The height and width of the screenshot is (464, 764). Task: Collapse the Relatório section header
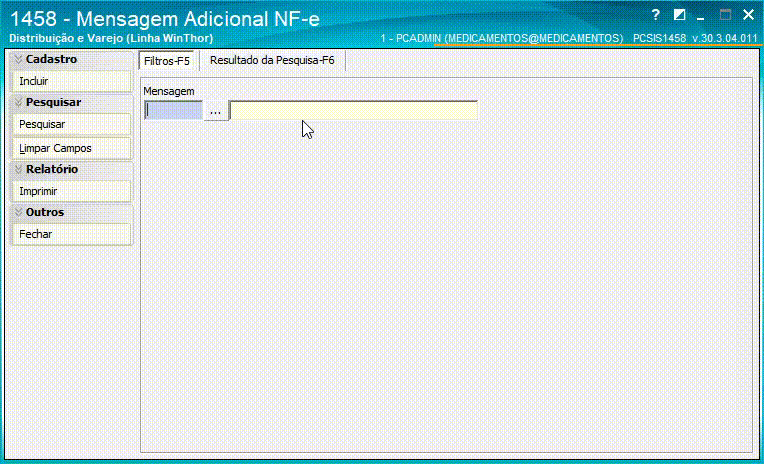72,170
